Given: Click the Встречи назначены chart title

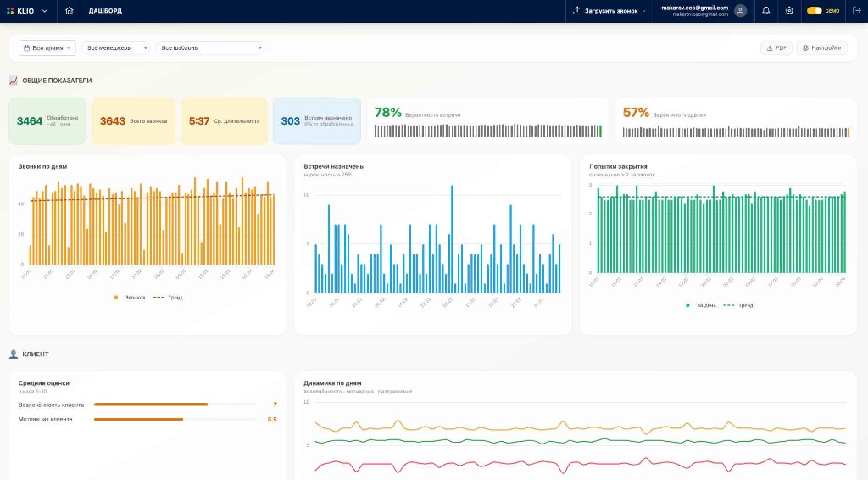Looking at the screenshot, I should (334, 167).
